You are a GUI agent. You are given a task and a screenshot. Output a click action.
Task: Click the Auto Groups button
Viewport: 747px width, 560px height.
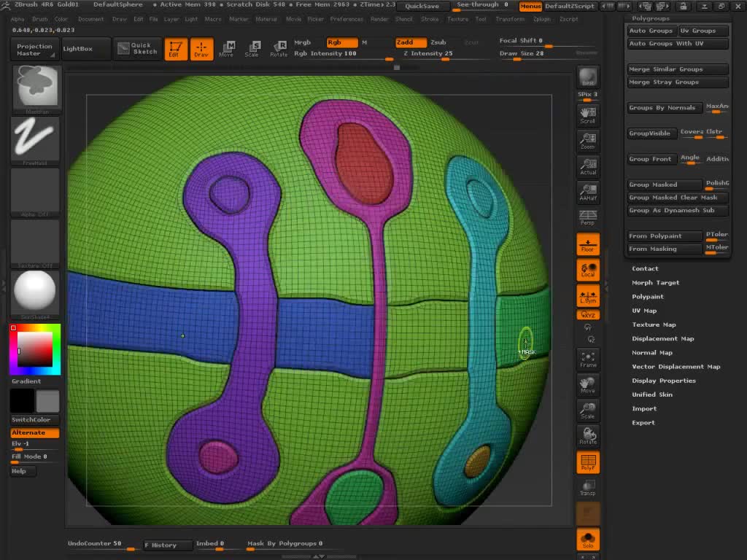point(651,31)
